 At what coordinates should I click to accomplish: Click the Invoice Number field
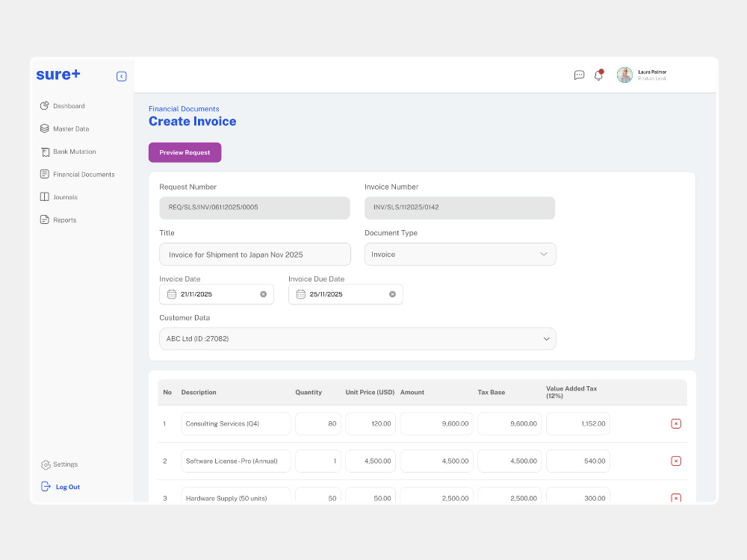pos(459,208)
